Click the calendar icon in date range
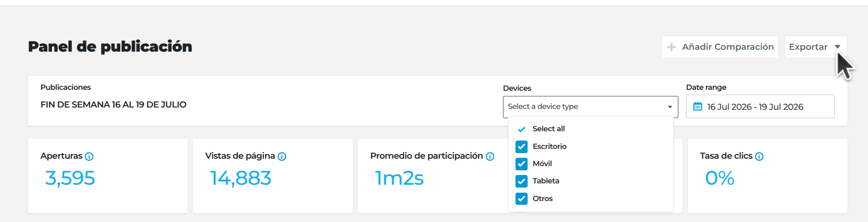 698,107
